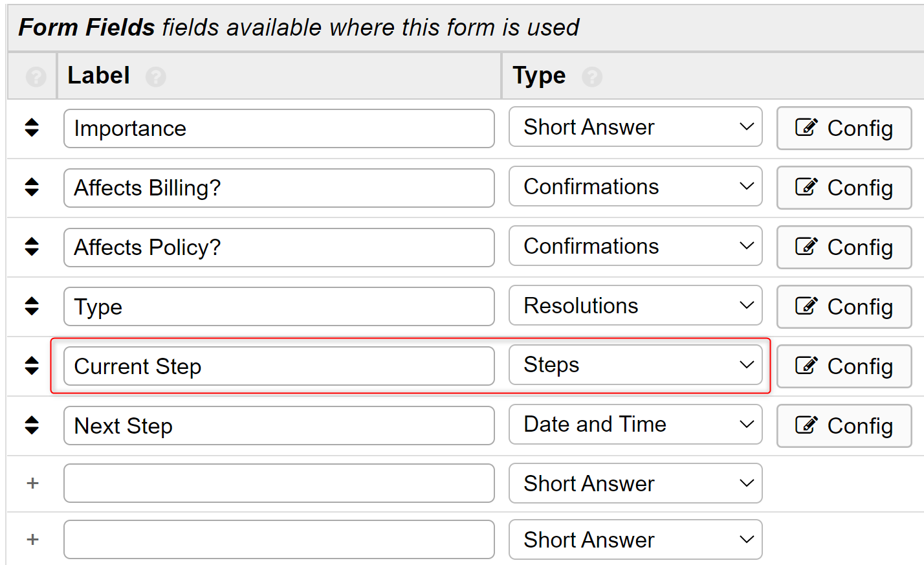Click the help icon in first header column

click(x=36, y=77)
